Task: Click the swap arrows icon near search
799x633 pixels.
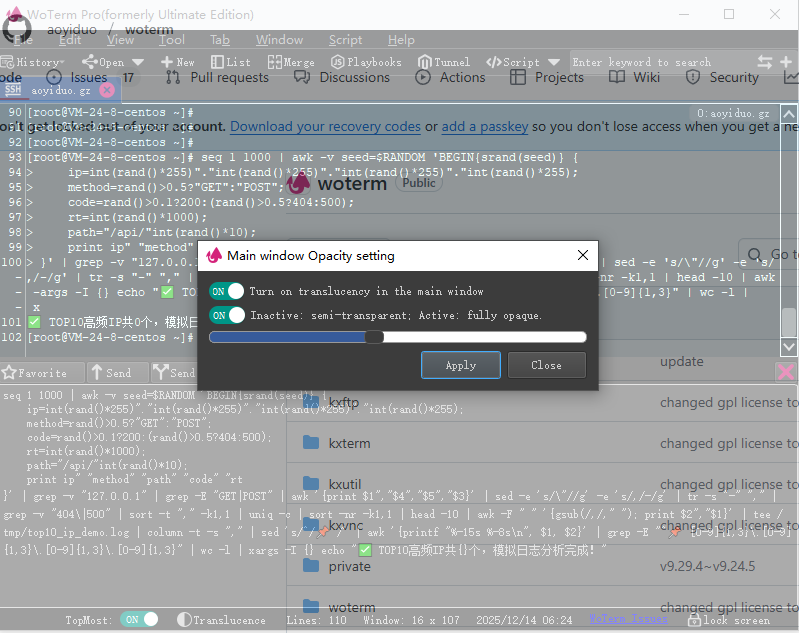Action: coord(764,62)
